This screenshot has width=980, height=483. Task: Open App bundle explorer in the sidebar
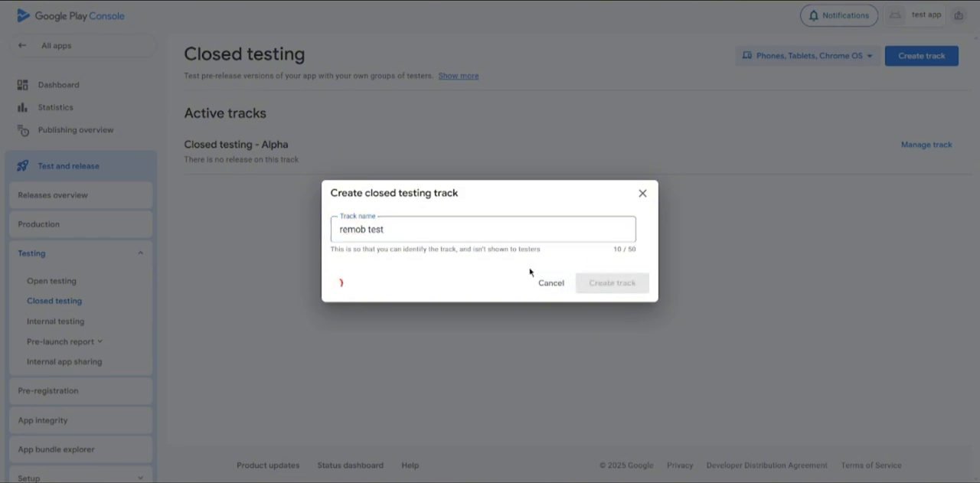[x=80, y=449]
